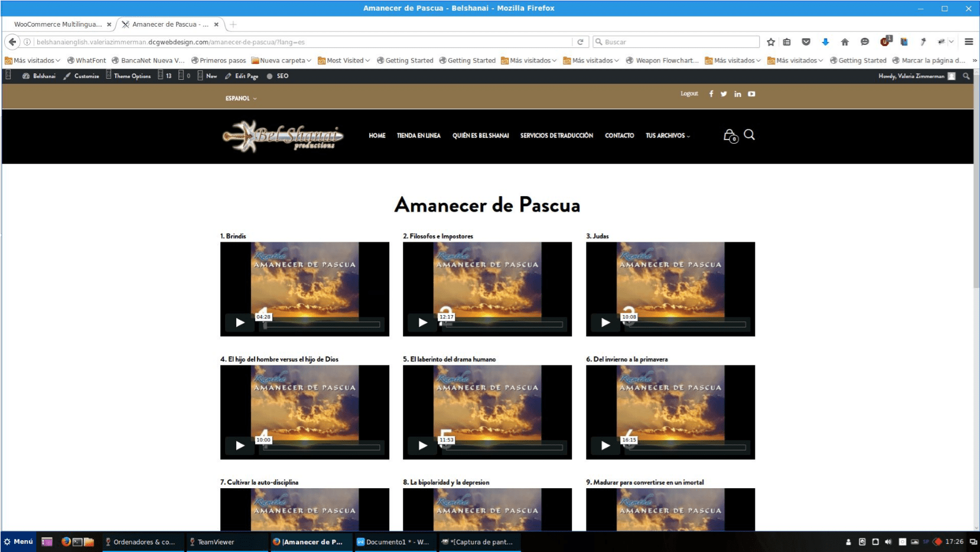Play video 5. El laberinto del drama humano
The width and height of the screenshot is (980, 552).
(x=423, y=446)
